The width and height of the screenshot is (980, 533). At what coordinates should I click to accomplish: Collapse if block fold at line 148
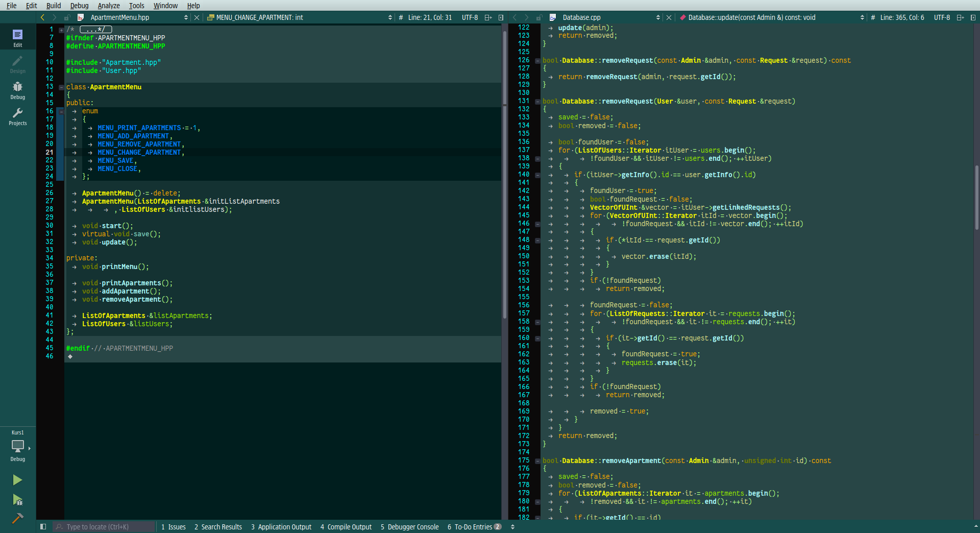pyautogui.click(x=537, y=240)
